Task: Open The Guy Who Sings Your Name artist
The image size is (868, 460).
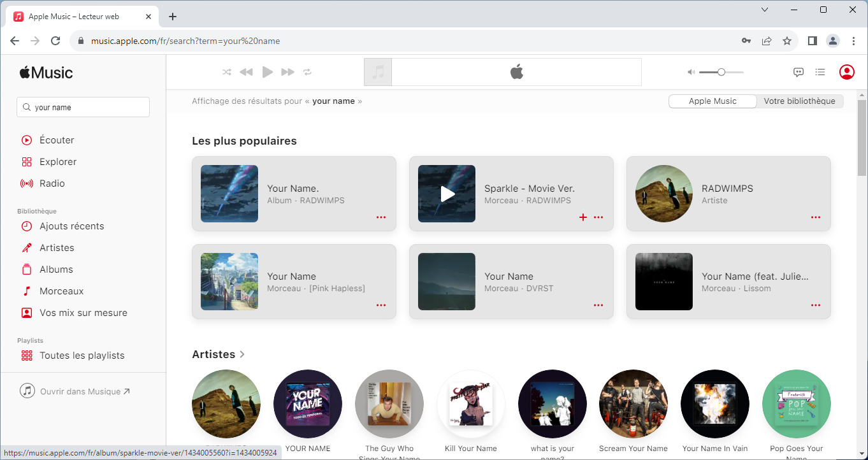Action: click(x=389, y=404)
